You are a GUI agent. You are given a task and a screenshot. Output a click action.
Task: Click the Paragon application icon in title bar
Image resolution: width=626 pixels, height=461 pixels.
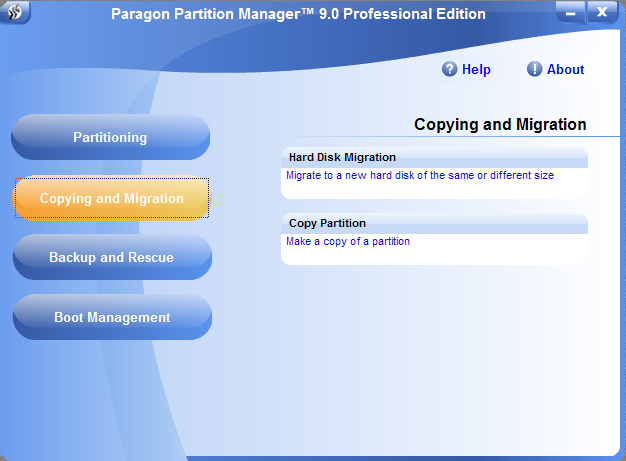(x=16, y=13)
